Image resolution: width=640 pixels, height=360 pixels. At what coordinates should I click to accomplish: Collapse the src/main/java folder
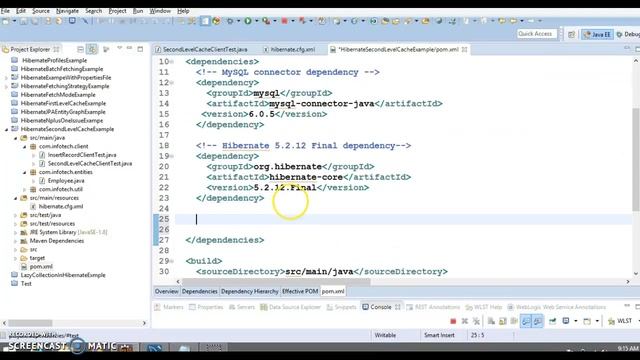16,138
